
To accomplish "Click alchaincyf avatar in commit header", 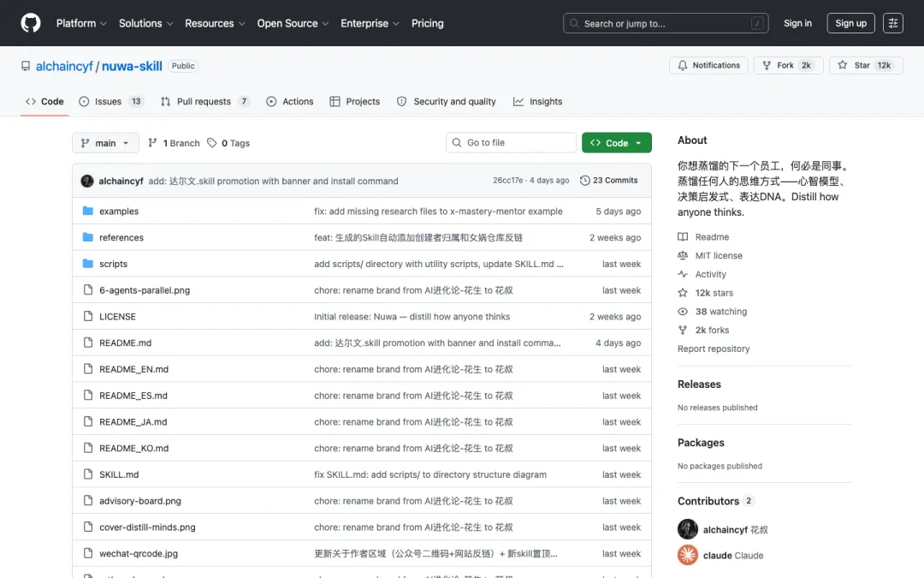I will point(87,181).
